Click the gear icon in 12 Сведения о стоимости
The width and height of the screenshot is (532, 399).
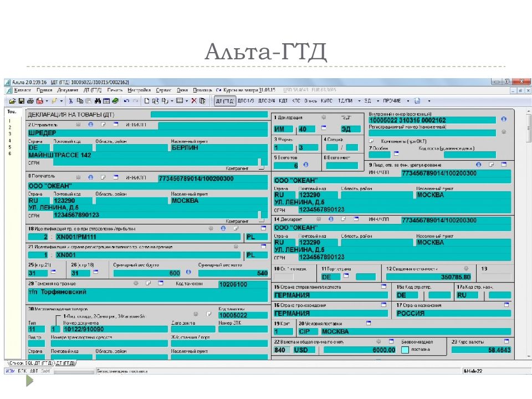point(467,268)
